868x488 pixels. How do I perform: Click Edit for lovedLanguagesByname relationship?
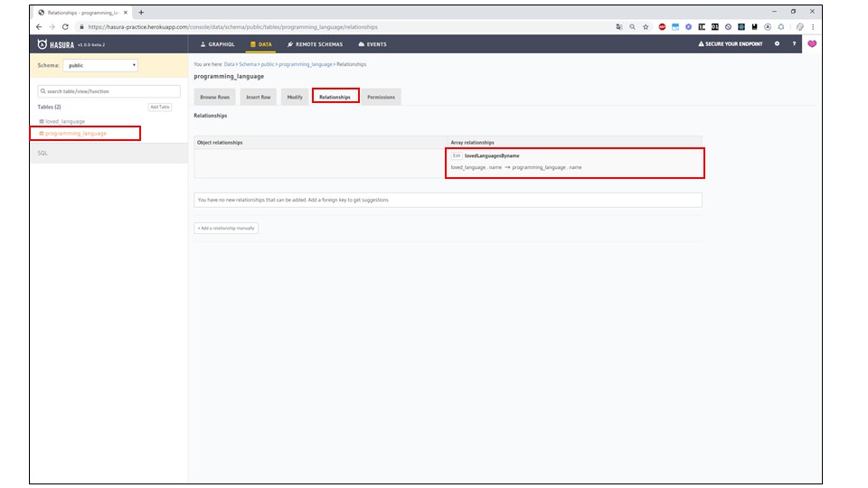(456, 156)
